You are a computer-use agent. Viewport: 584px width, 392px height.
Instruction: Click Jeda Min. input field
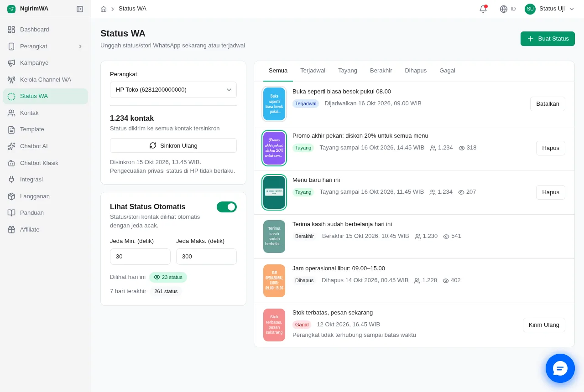pos(140,257)
